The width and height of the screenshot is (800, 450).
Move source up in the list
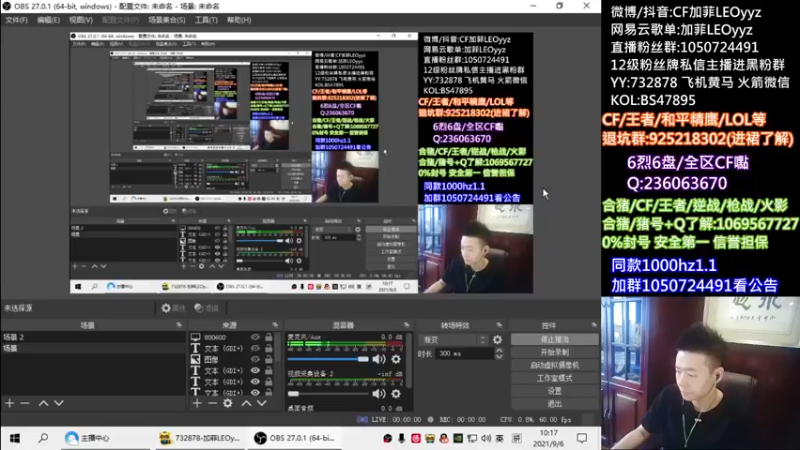tap(246, 403)
